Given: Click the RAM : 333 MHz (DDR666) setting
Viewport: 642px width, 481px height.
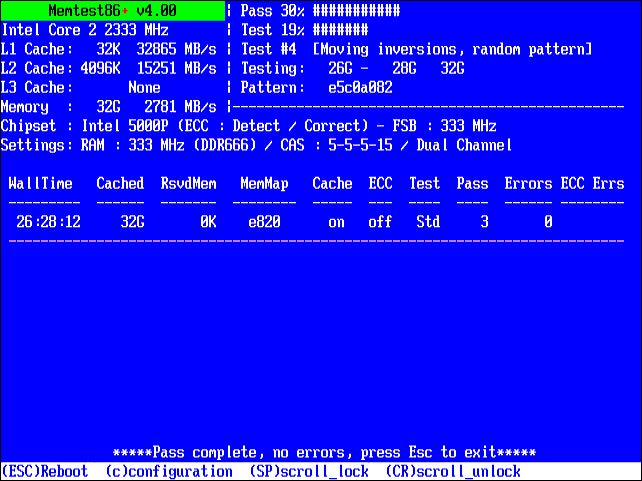Looking at the screenshot, I should 168,145.
